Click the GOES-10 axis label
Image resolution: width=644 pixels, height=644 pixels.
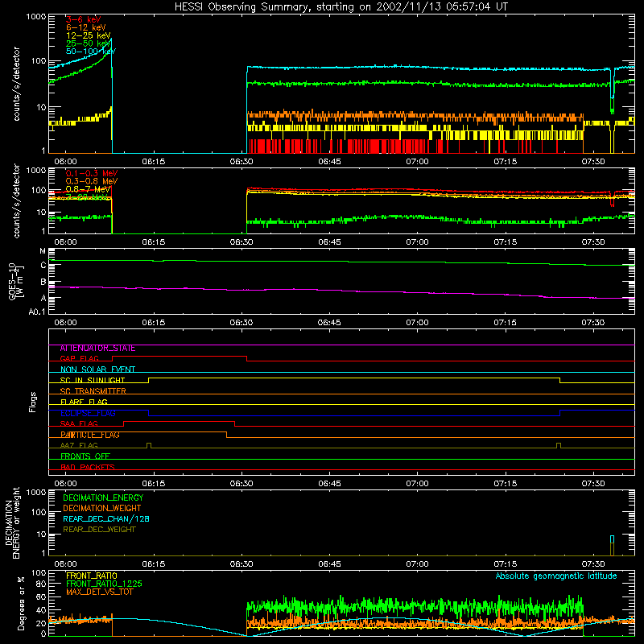[15, 281]
